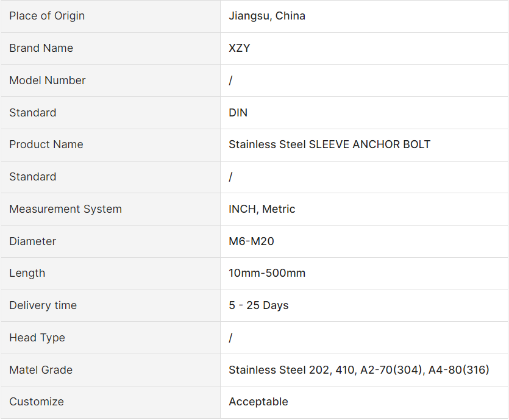The height and width of the screenshot is (420, 509).
Task: Click the 'Matel Grade' label
Action: pyautogui.click(x=41, y=370)
